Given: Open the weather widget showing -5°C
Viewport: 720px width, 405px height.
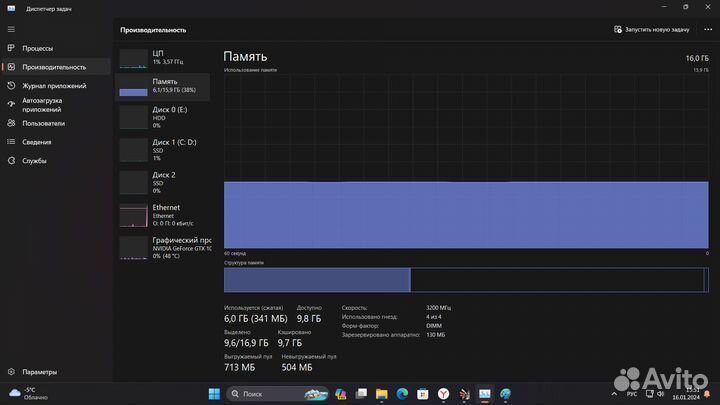Looking at the screenshot, I should (29, 394).
